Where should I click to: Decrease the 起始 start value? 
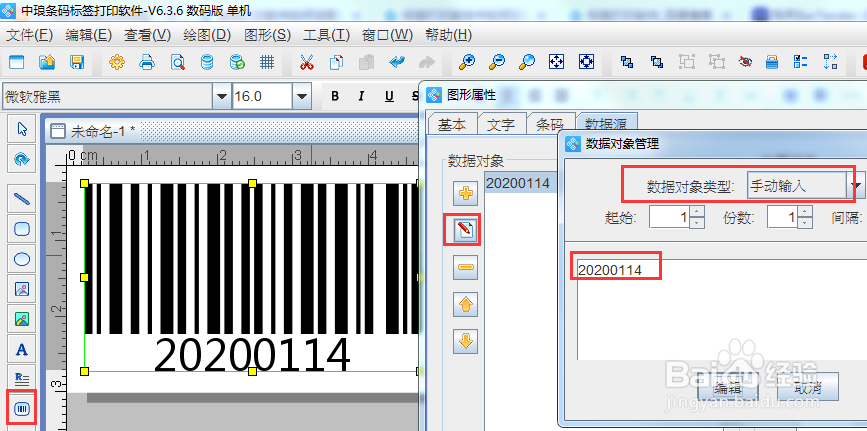coord(697,222)
